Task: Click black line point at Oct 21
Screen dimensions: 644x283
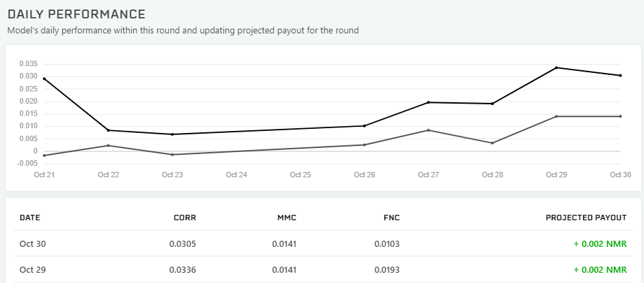Action: pos(44,78)
